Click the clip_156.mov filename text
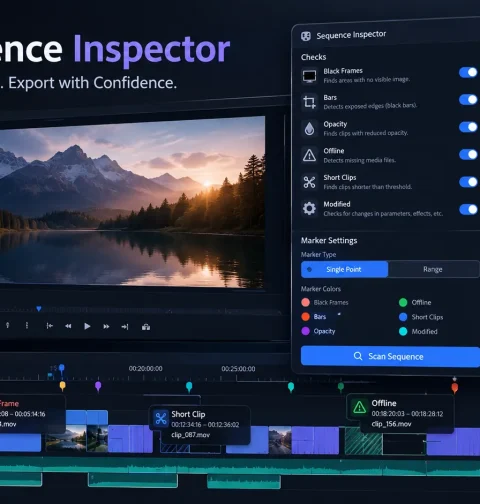480x504 pixels. coord(391,424)
